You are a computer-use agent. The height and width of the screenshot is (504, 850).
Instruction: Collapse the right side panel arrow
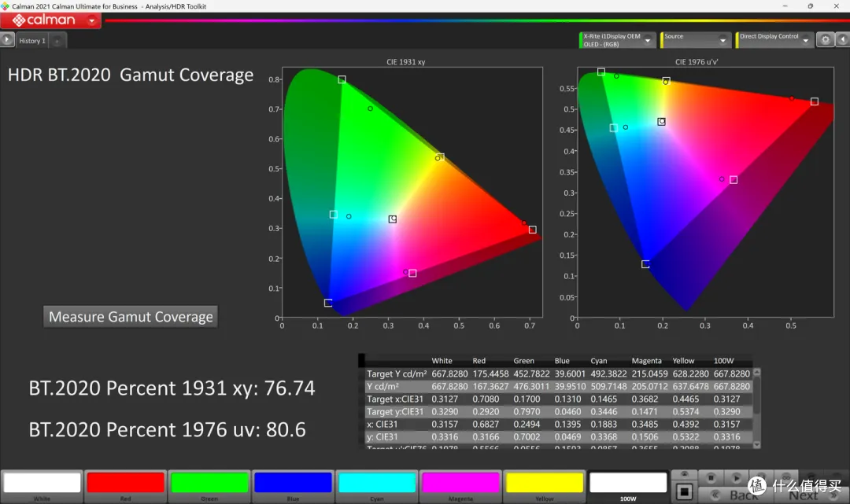tap(842, 39)
